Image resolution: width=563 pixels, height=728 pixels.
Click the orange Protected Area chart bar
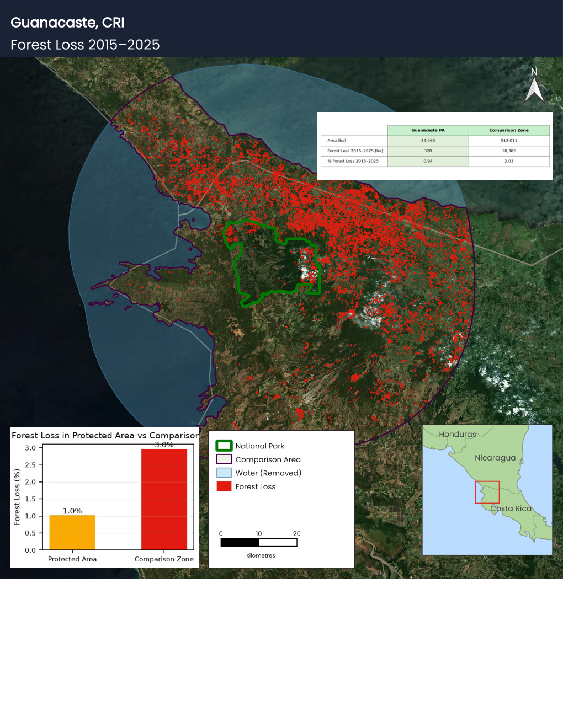[x=72, y=533]
